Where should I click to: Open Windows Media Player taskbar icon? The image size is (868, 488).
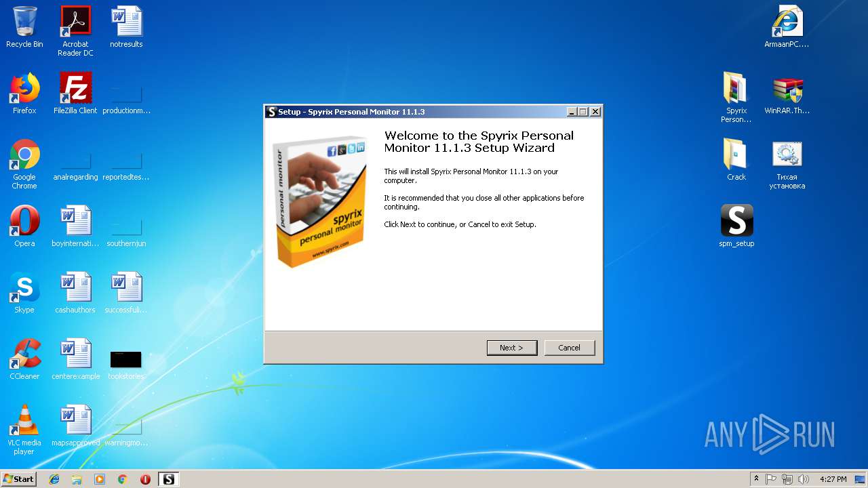[100, 479]
